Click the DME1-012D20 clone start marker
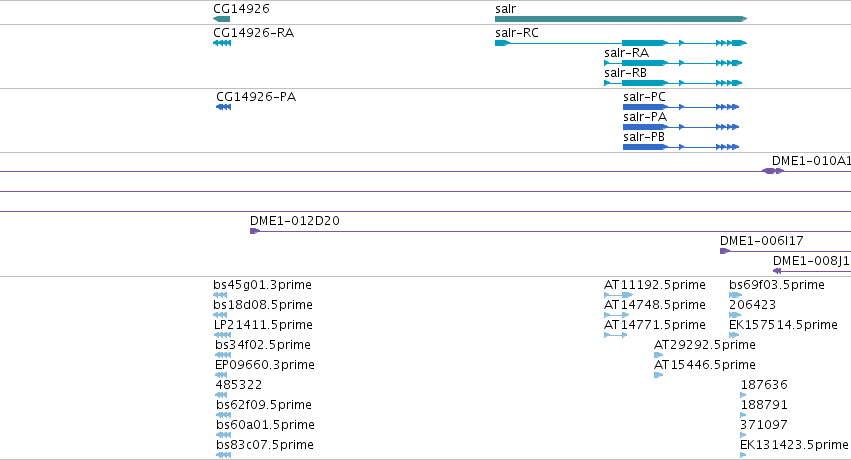 [x=255, y=231]
